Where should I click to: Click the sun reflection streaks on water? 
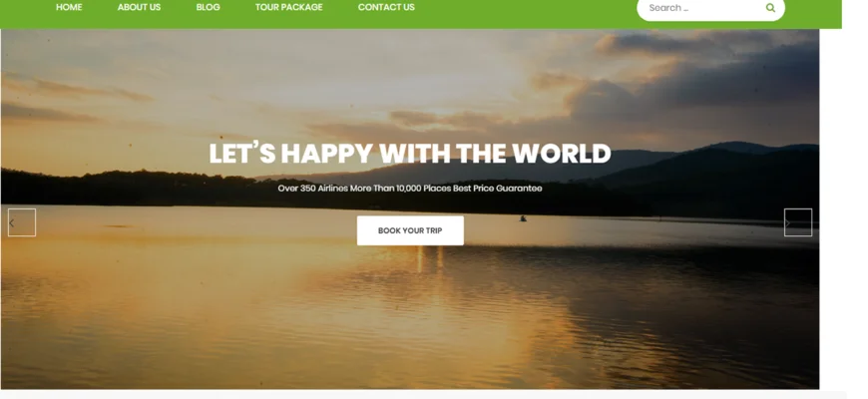click(430, 259)
